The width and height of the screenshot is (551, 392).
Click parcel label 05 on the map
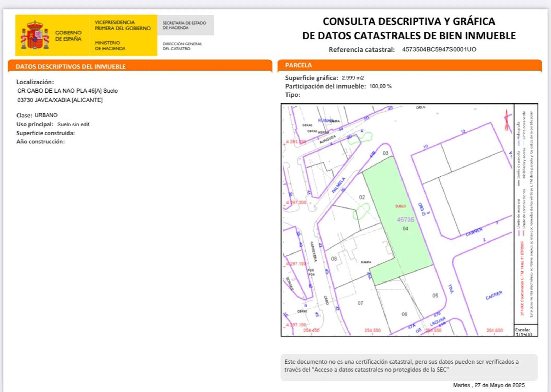pos(435,296)
